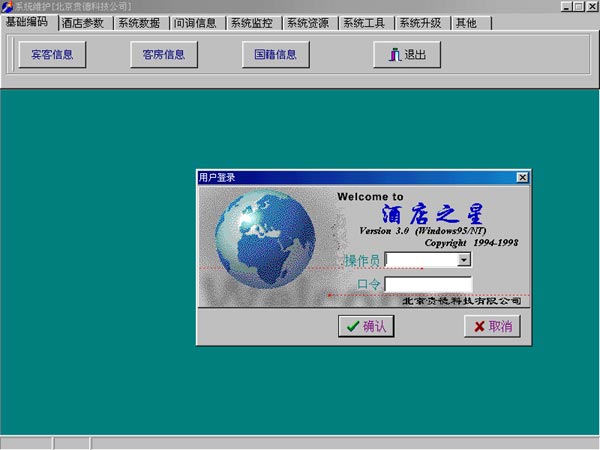Switch to the 系统资源 tab

point(310,23)
